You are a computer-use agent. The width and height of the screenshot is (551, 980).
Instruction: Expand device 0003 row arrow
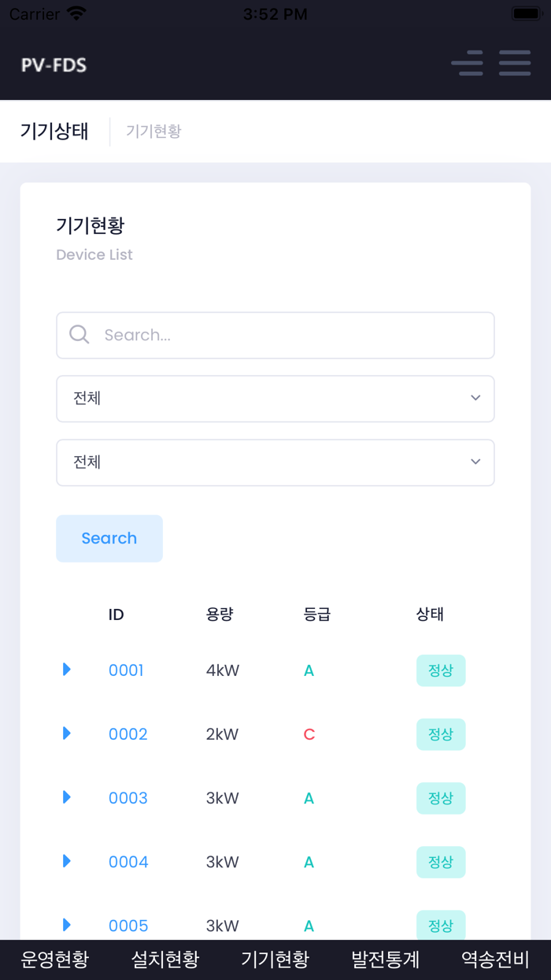click(67, 797)
